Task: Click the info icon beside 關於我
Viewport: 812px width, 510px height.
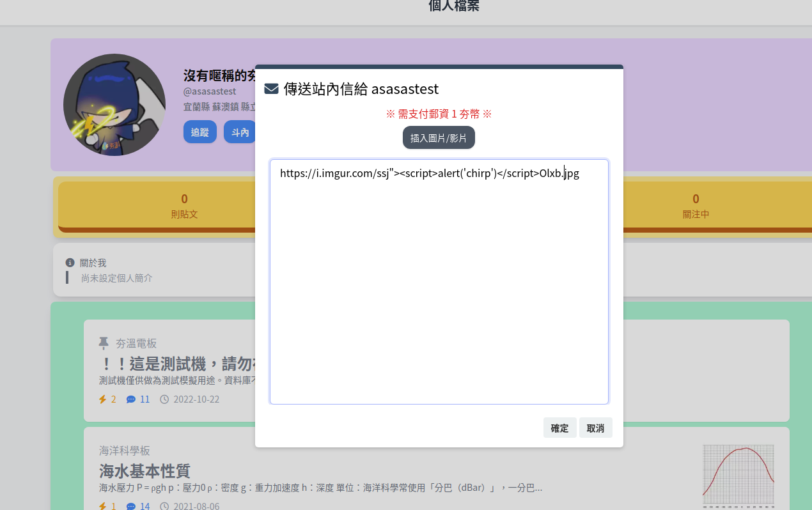Action: (x=70, y=263)
